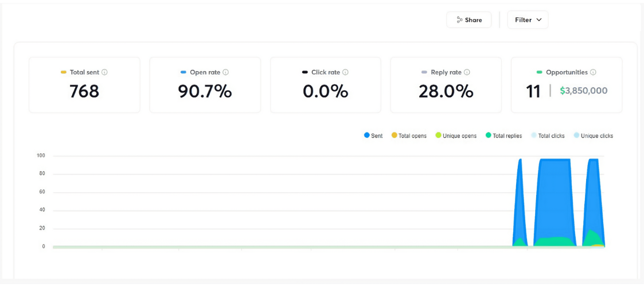Click the info icon beside Total sent
644x287 pixels.
tap(104, 72)
